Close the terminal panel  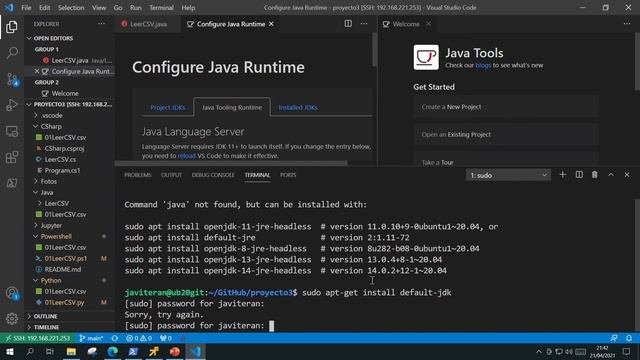point(627,175)
